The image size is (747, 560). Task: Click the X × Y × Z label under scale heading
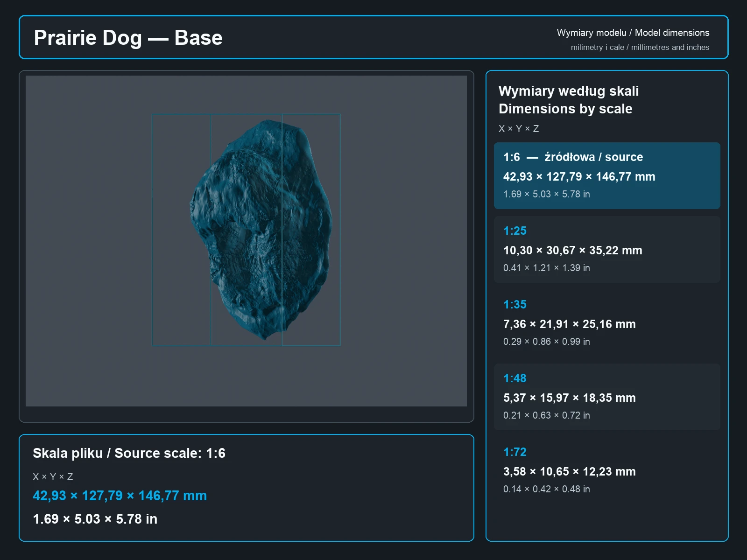pyautogui.click(x=519, y=129)
